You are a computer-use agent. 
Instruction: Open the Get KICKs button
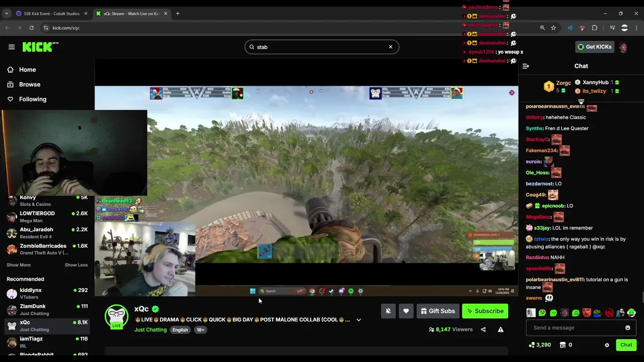click(x=594, y=47)
